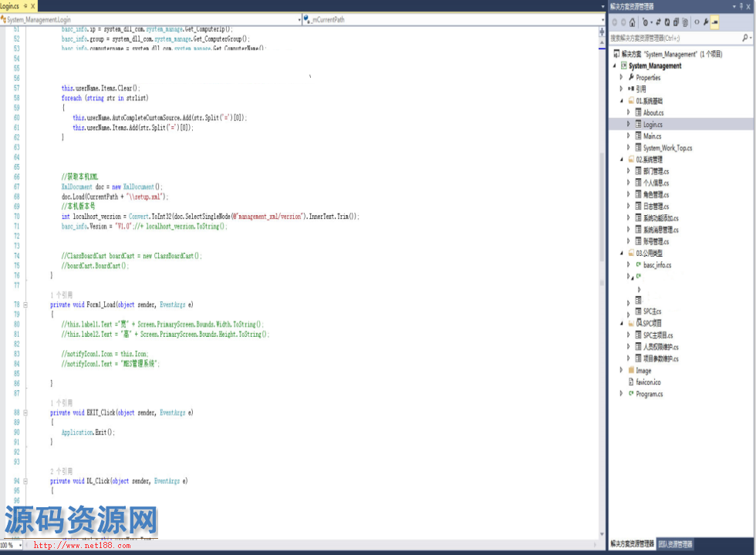Click the 01.系统基础 folder icon
The width and height of the screenshot is (756, 555).
coord(631,101)
